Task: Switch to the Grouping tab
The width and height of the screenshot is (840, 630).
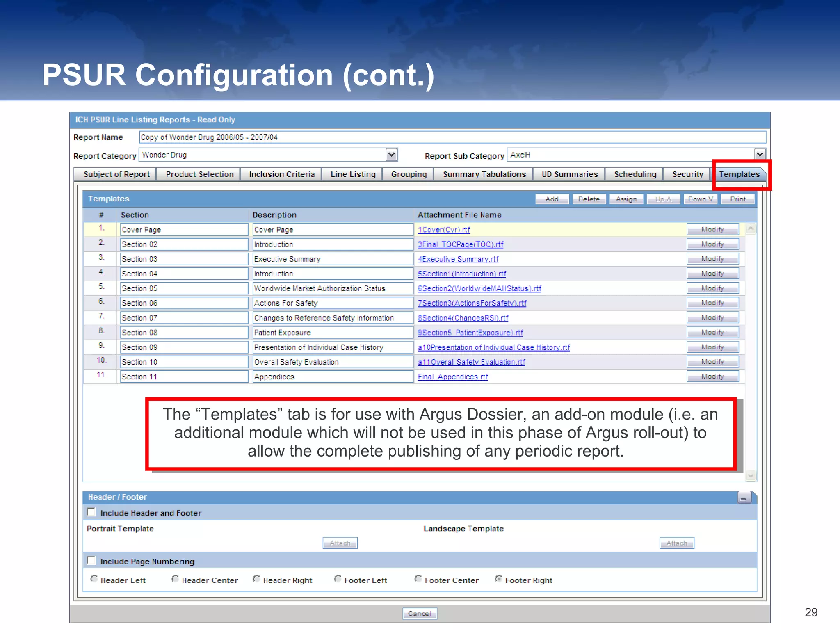Action: pos(409,174)
